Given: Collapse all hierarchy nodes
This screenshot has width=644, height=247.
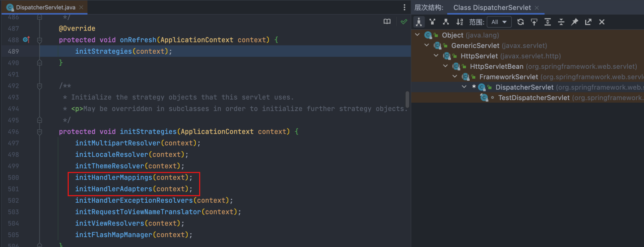Looking at the screenshot, I should [561, 22].
